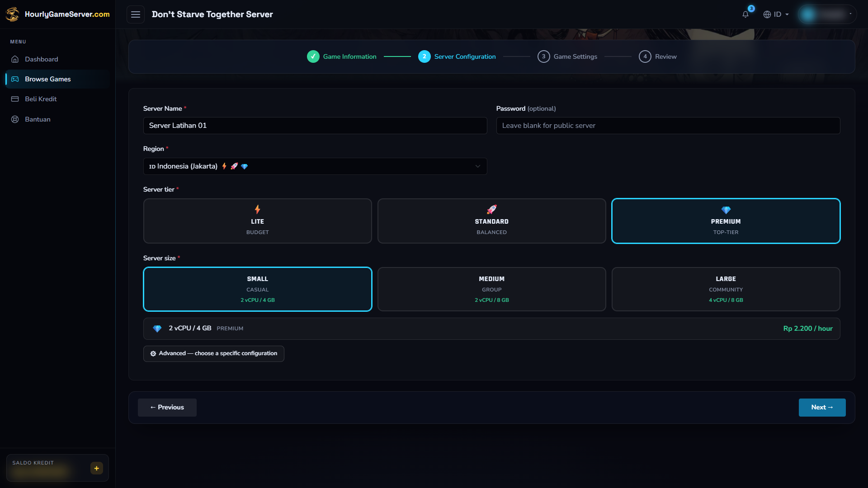Screen dimensions: 868x488
Task: Open Beli Kredit menu item
Action: [57, 99]
